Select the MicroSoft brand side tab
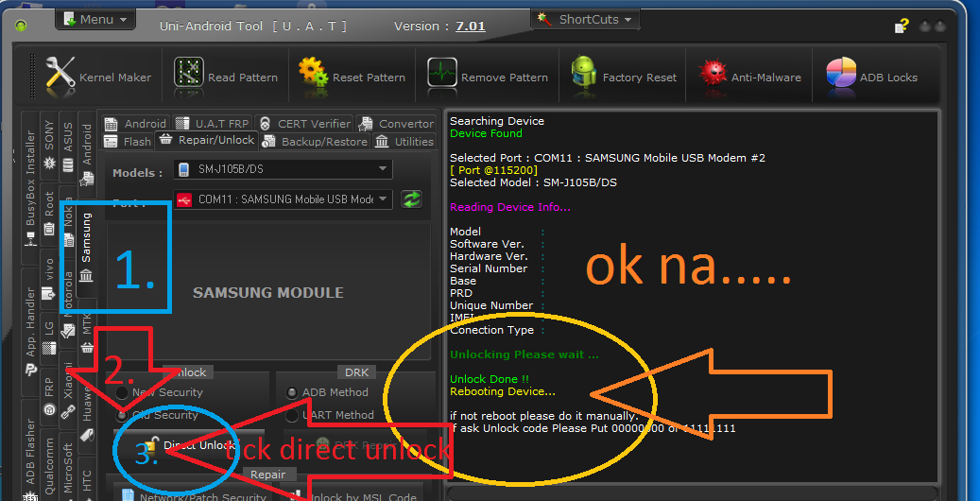Viewport: 980px width, 501px height. (67, 469)
